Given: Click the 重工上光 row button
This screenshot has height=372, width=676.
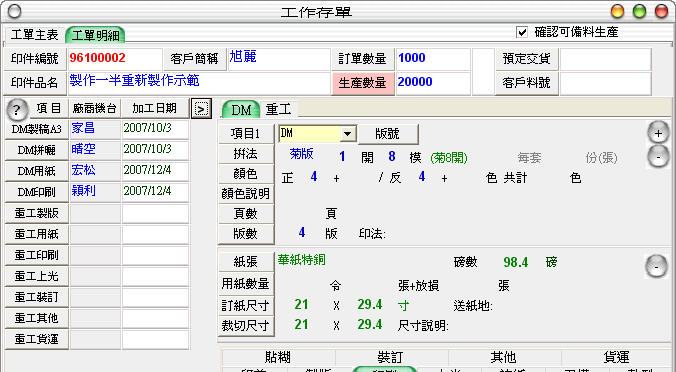Looking at the screenshot, I should click(37, 276).
